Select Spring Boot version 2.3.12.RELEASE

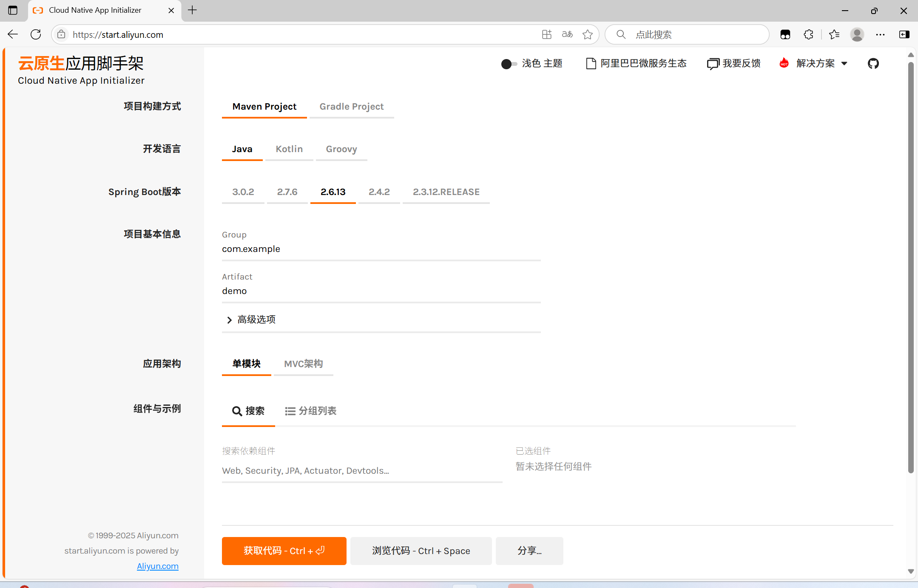coord(446,192)
